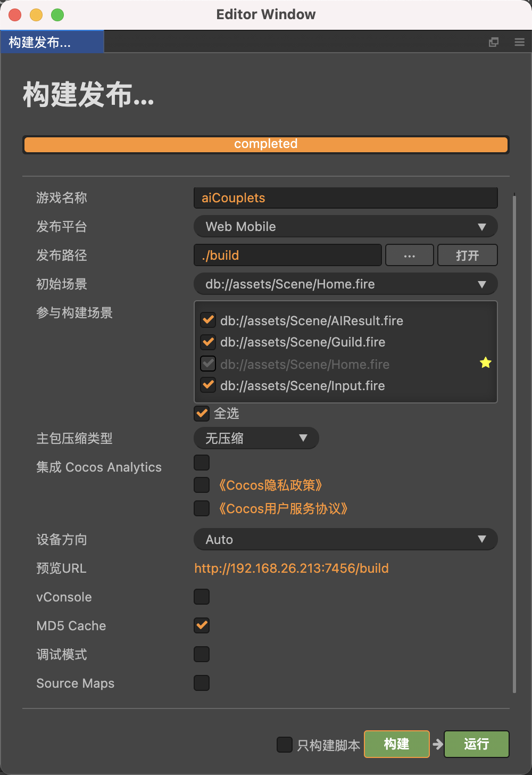This screenshot has width=532, height=775.
Task: Click the arrow icon between build and run
Action: pos(437,744)
